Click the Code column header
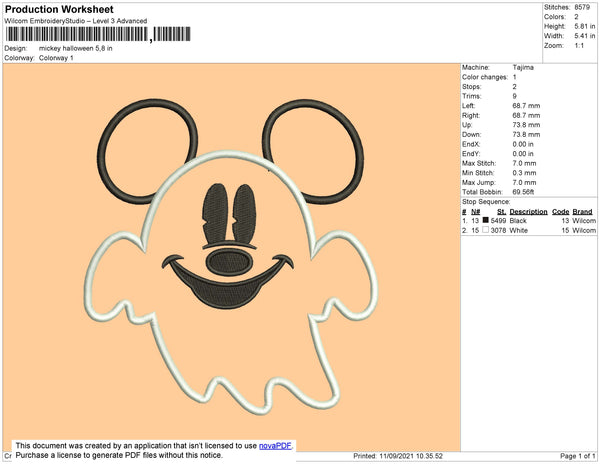 tap(561, 212)
